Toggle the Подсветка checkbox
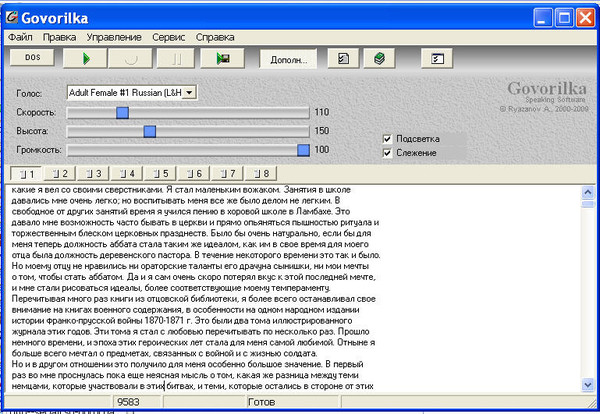600x414 pixels. point(387,138)
